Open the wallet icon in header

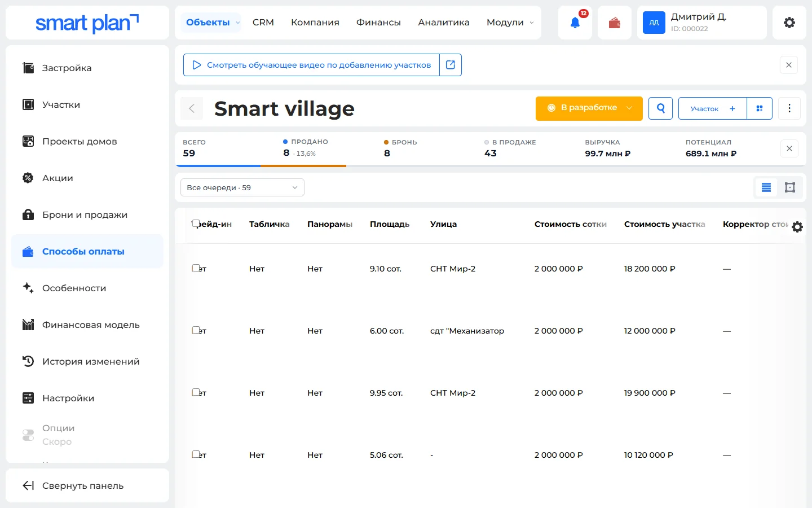tap(615, 23)
